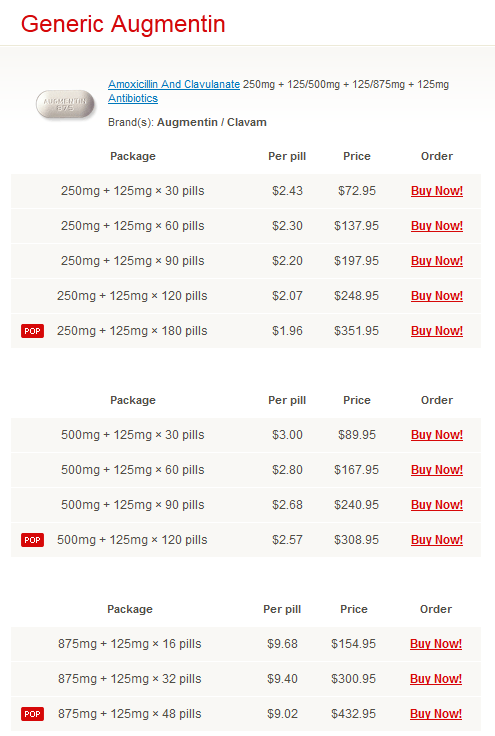495x736 pixels.
Task: Open the Amoxicillin And Clavulanate link
Action: [174, 84]
